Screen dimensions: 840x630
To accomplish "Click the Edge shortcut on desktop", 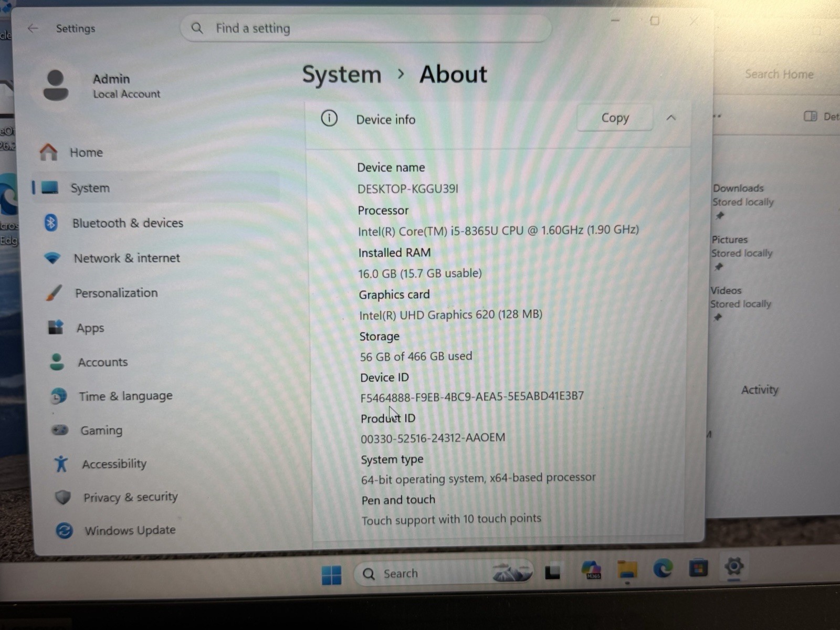I will pos(9,210).
